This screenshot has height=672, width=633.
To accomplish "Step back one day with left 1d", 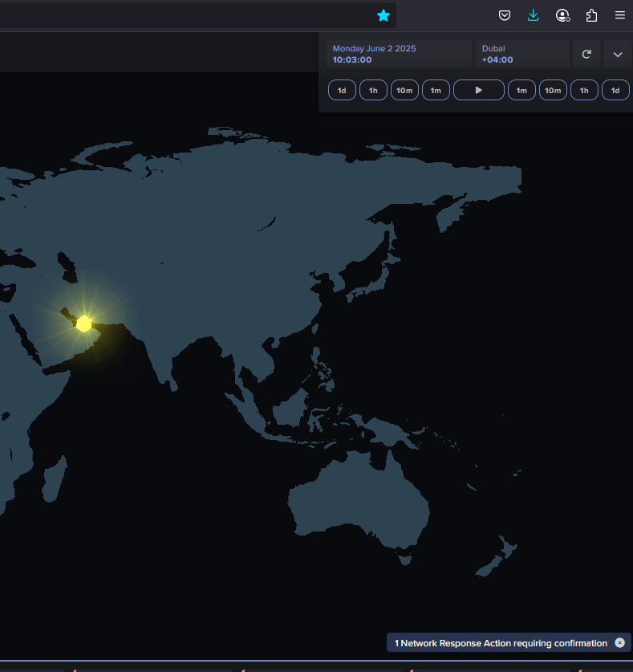I will click(x=342, y=90).
